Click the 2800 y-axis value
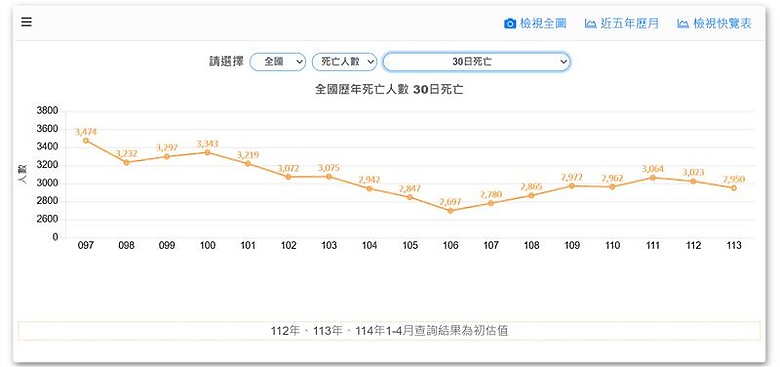Screen dimensions: 780x367 coord(47,201)
